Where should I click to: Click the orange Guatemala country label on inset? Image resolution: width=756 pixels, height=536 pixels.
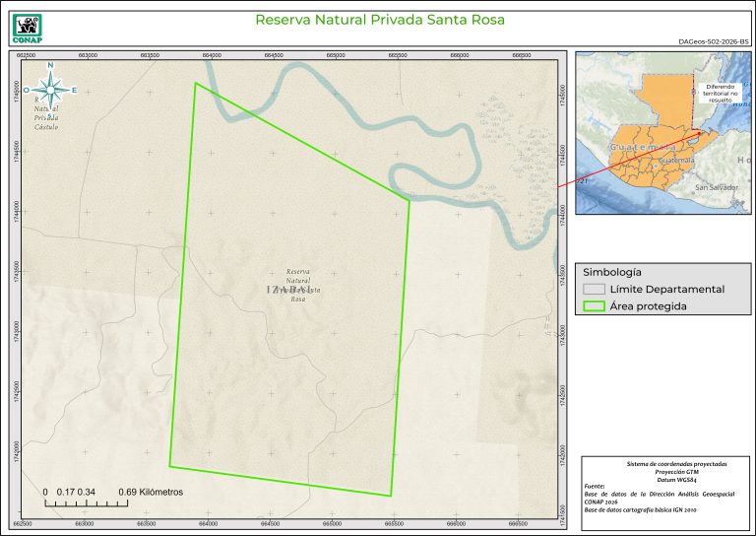643,146
